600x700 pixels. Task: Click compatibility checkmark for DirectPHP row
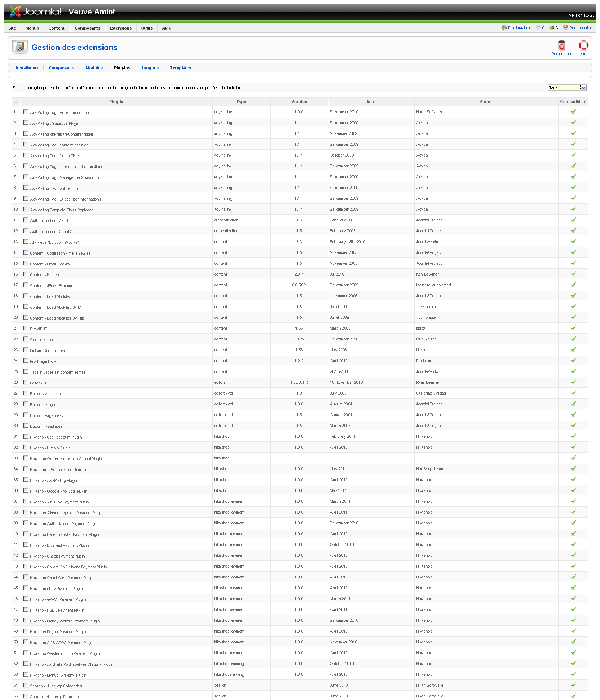(x=573, y=328)
